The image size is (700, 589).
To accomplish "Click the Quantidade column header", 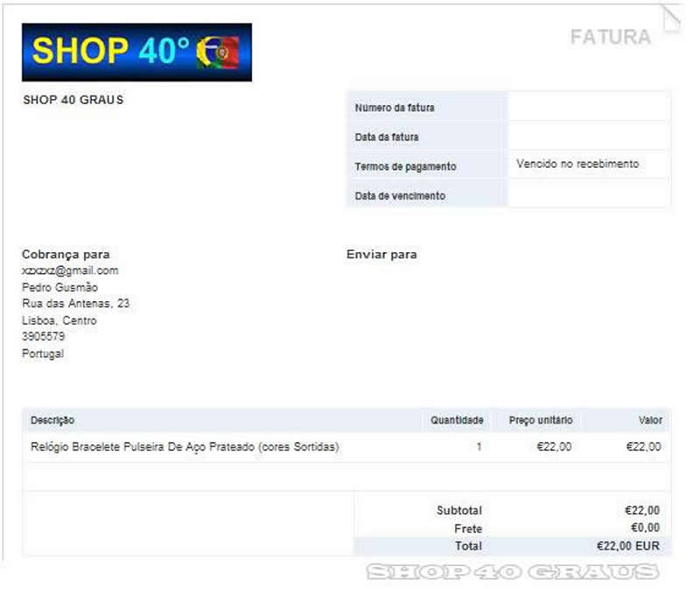I will click(457, 420).
